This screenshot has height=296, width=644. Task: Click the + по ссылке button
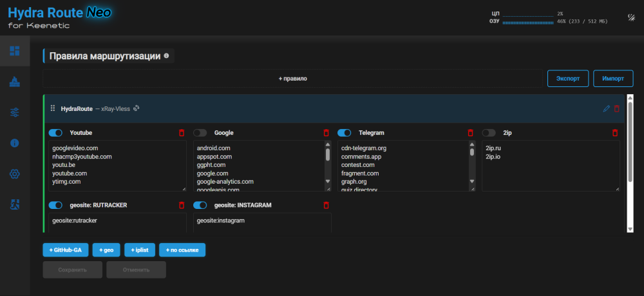(x=182, y=250)
